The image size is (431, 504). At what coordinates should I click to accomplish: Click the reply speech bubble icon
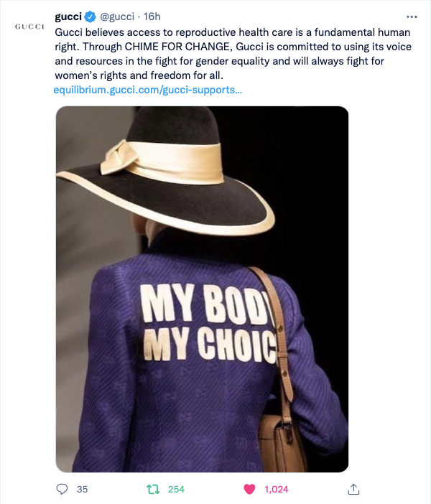pos(62,489)
